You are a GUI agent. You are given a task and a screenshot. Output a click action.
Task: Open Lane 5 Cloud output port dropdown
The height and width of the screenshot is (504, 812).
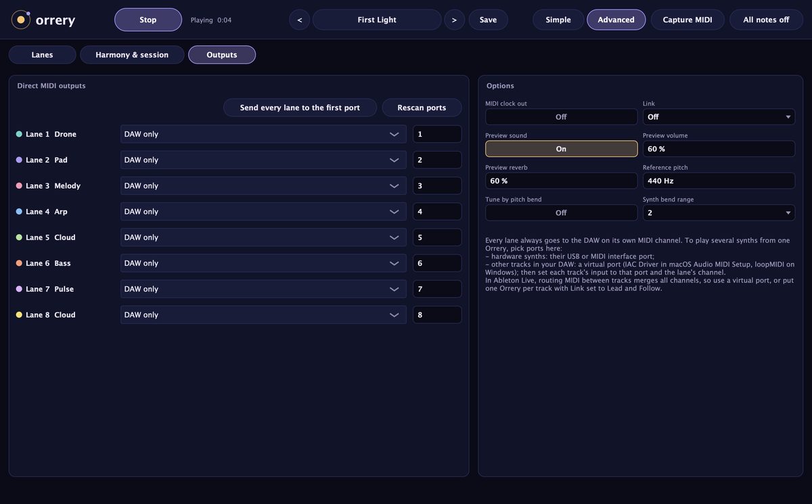pyautogui.click(x=263, y=237)
